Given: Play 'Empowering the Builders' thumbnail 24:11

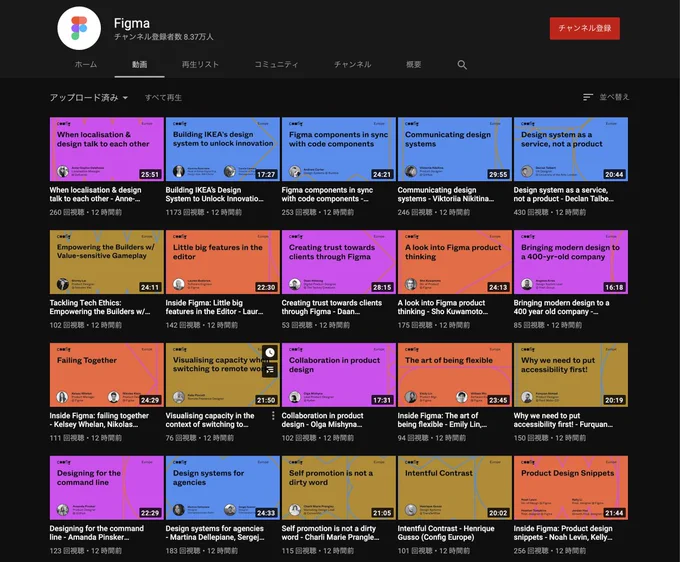Looking at the screenshot, I should [x=107, y=262].
